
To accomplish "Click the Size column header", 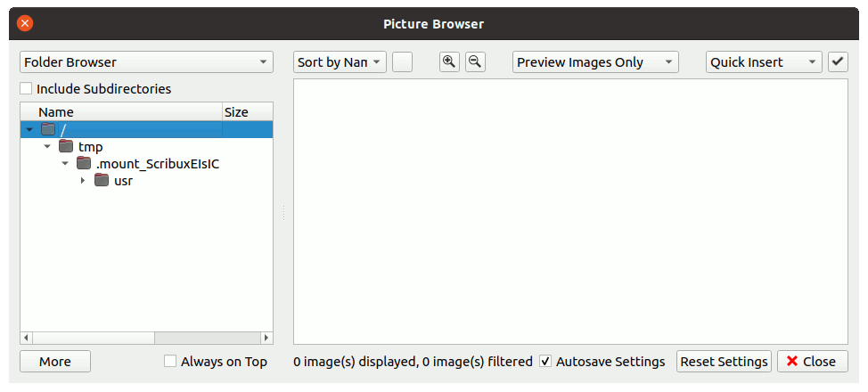I will tap(237, 112).
